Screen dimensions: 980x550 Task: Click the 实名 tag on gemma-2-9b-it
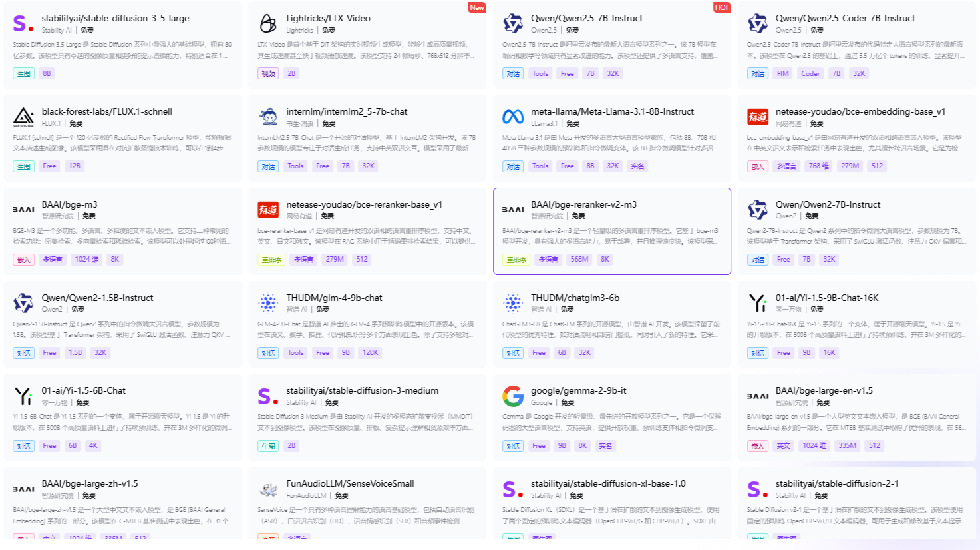pos(605,445)
